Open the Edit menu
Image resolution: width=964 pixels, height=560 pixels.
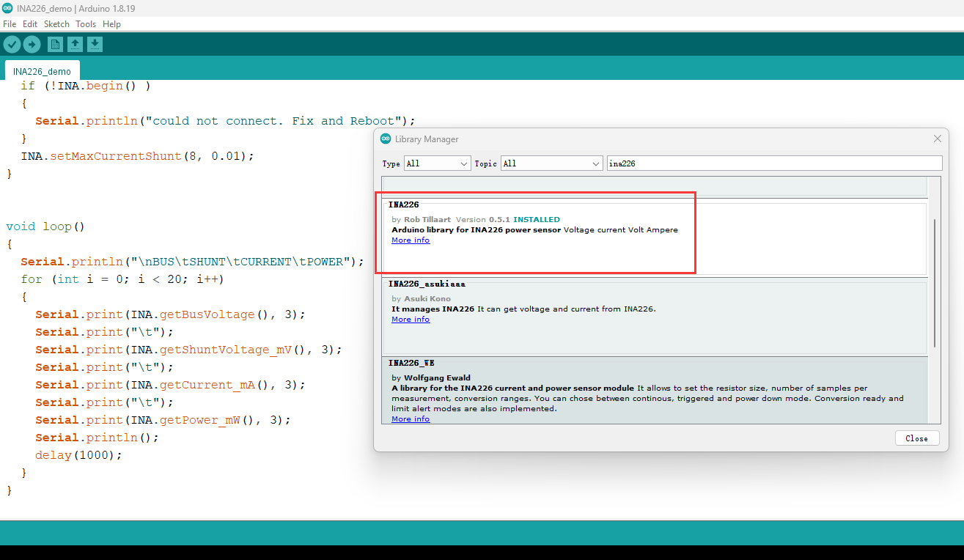(x=30, y=24)
